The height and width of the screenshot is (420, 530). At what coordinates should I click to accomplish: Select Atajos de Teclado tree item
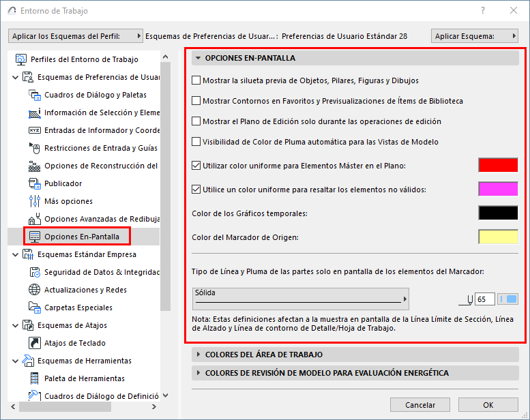tap(75, 343)
